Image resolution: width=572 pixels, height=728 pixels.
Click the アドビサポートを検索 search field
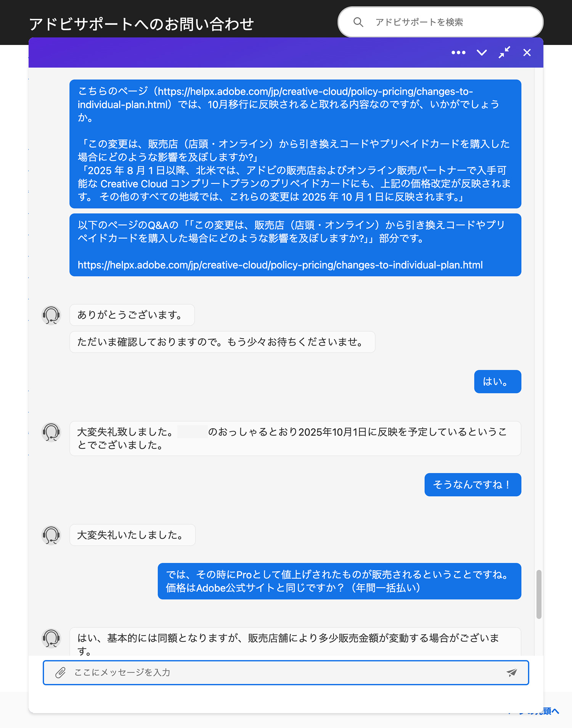[x=440, y=22]
